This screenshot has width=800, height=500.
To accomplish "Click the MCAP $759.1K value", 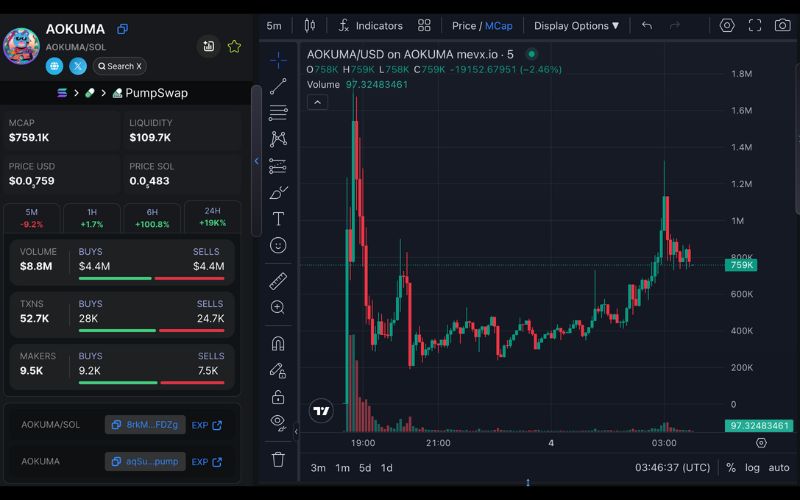I will point(29,137).
